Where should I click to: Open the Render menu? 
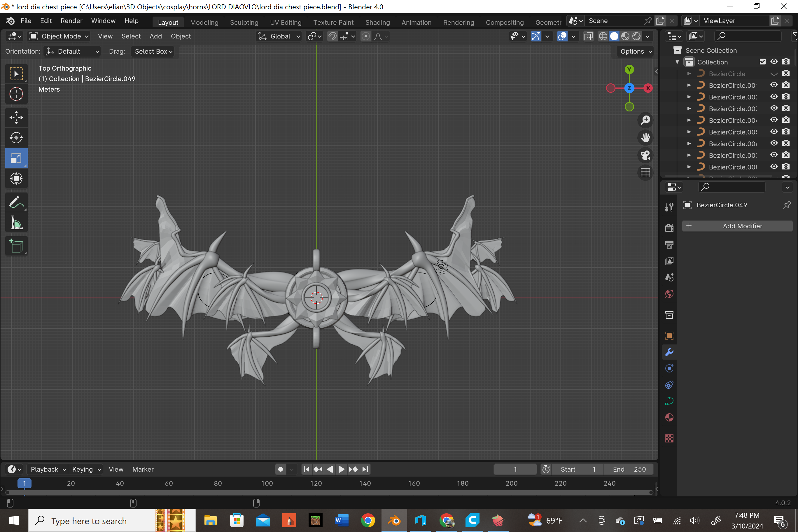[71, 21]
